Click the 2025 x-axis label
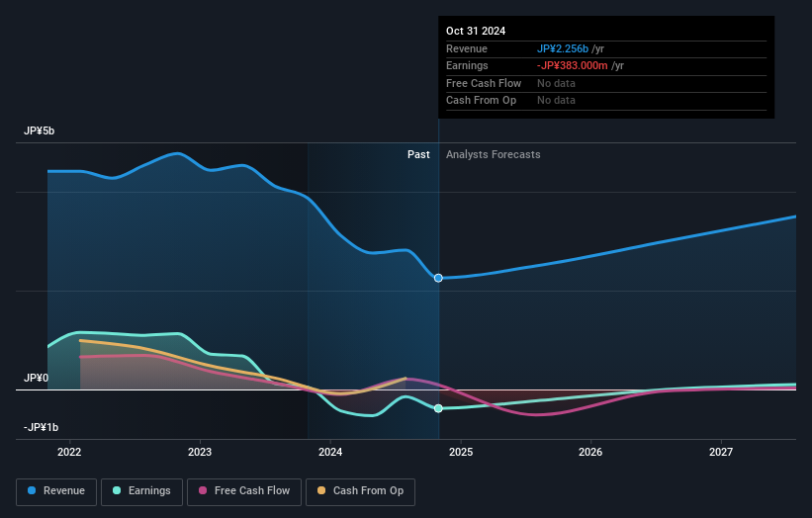This screenshot has height=518, width=812. coord(461,453)
